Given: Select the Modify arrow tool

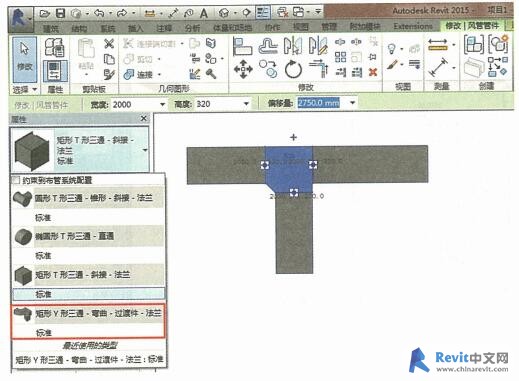Looking at the screenshot, I should (24, 59).
